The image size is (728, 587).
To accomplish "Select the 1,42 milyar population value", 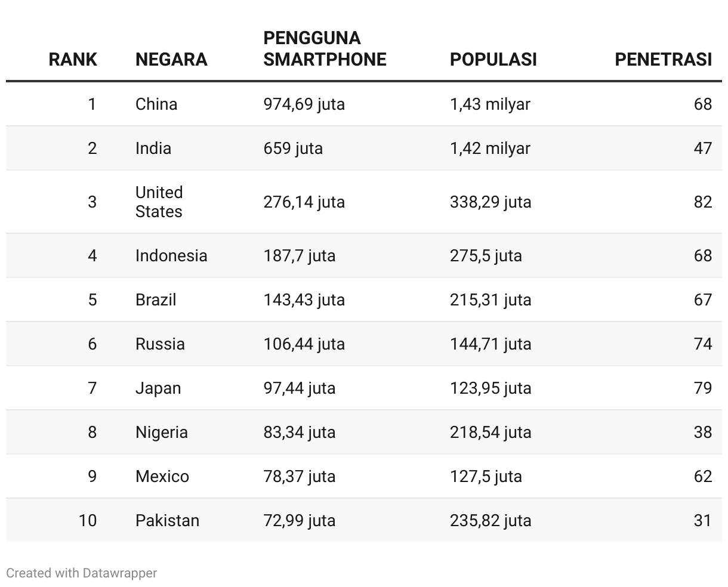I will pos(490,148).
